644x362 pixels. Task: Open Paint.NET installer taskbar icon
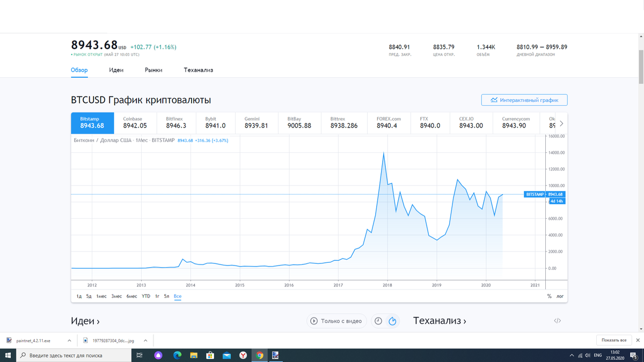[275, 355]
